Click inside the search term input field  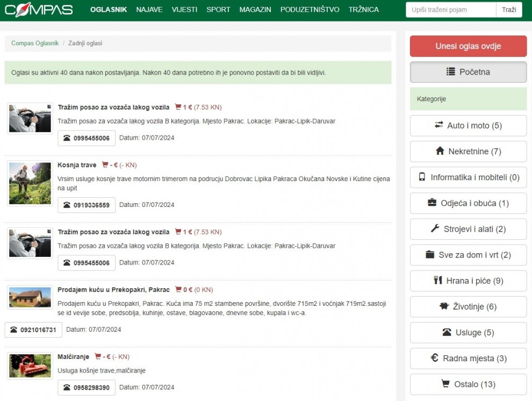(450, 10)
